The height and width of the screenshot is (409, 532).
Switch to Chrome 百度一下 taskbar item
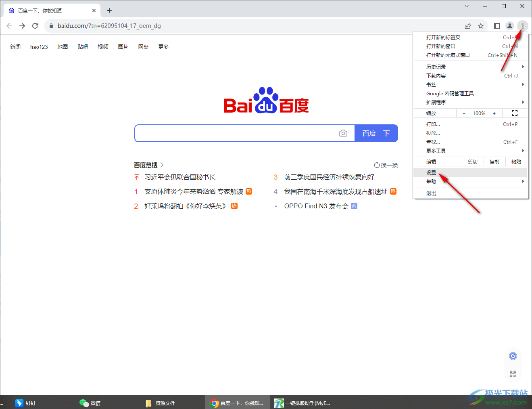coord(237,403)
